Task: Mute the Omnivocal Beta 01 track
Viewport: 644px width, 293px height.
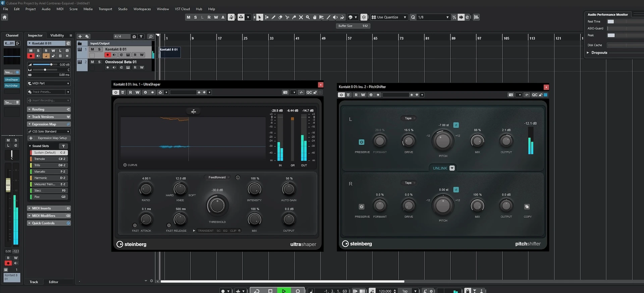Action: point(92,62)
